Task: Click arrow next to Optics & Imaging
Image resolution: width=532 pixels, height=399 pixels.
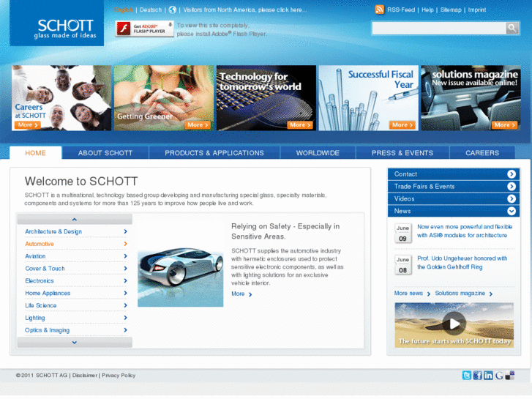Action: [125, 330]
